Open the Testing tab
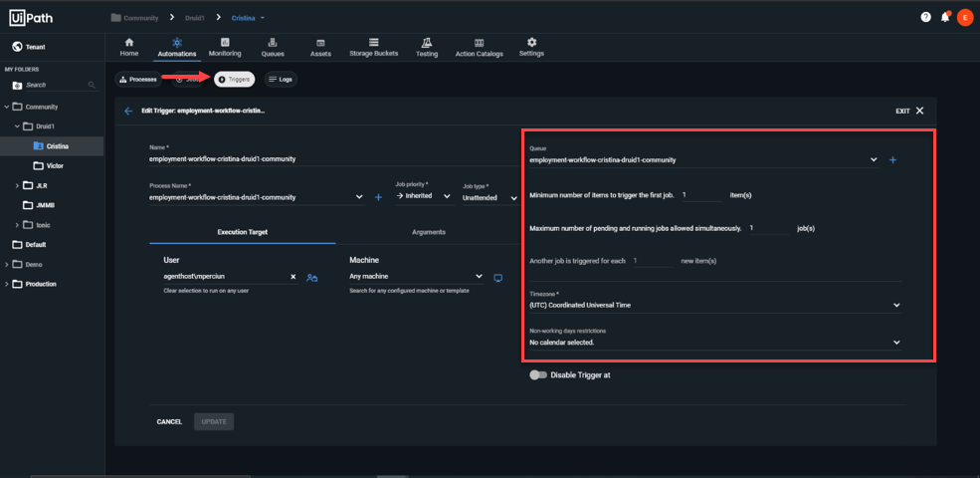Screen dimensions: 980x478 pyautogui.click(x=427, y=48)
